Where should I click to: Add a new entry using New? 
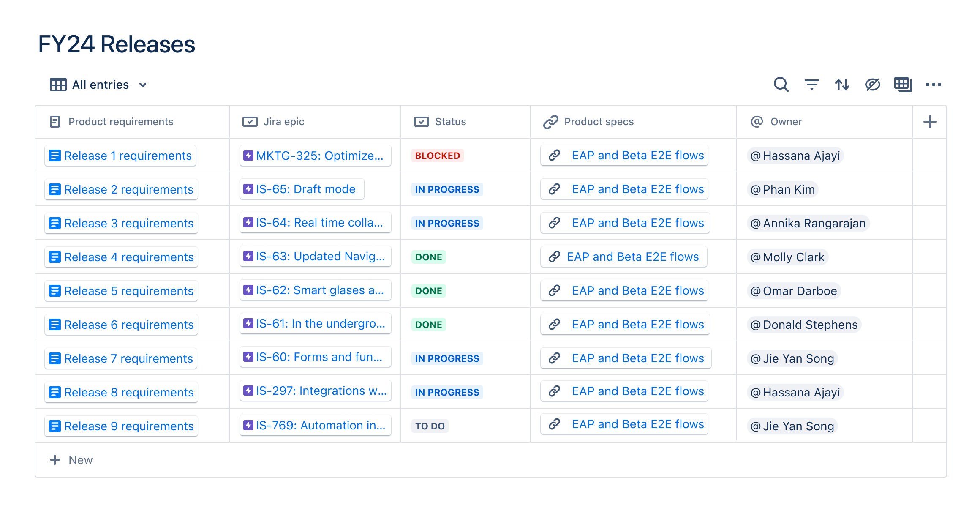pyautogui.click(x=72, y=460)
